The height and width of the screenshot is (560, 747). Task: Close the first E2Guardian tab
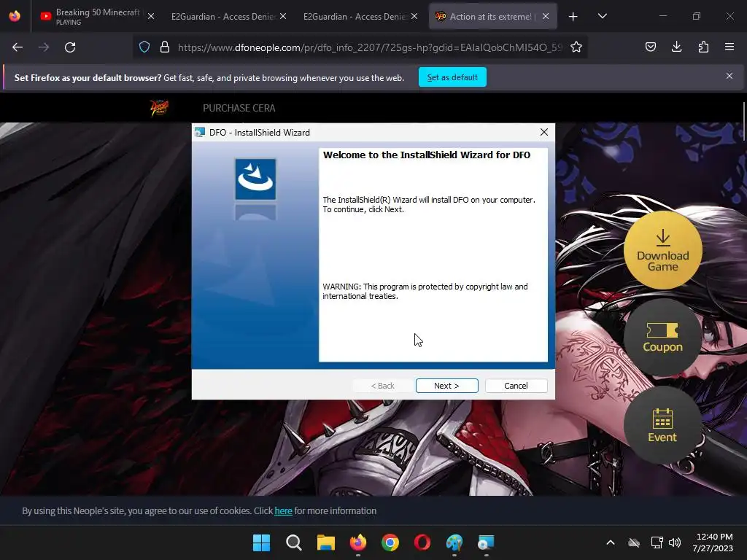(283, 16)
